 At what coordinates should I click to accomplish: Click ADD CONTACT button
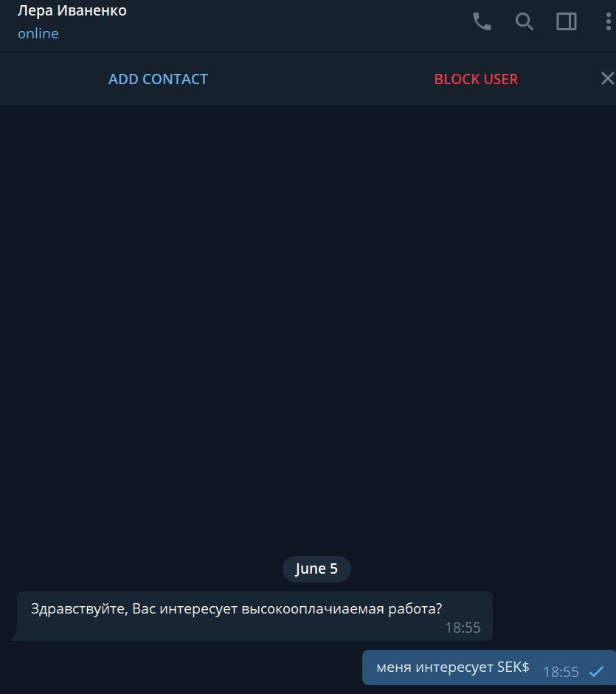coord(158,79)
